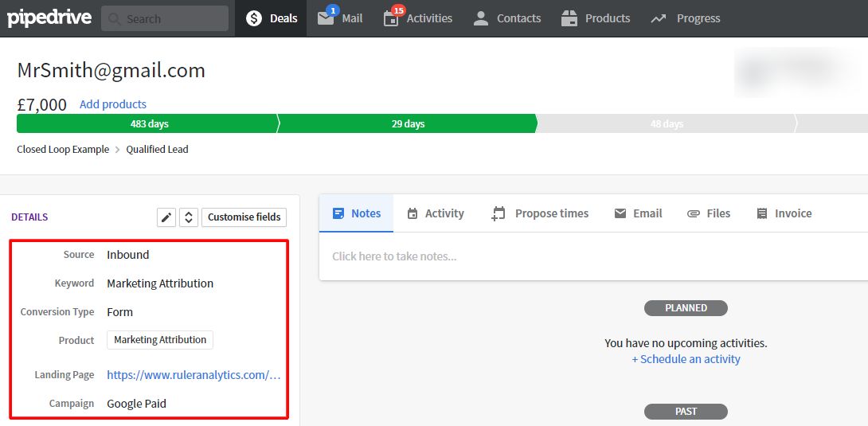Click the Customise fields button
The height and width of the screenshot is (426, 868).
[244, 217]
